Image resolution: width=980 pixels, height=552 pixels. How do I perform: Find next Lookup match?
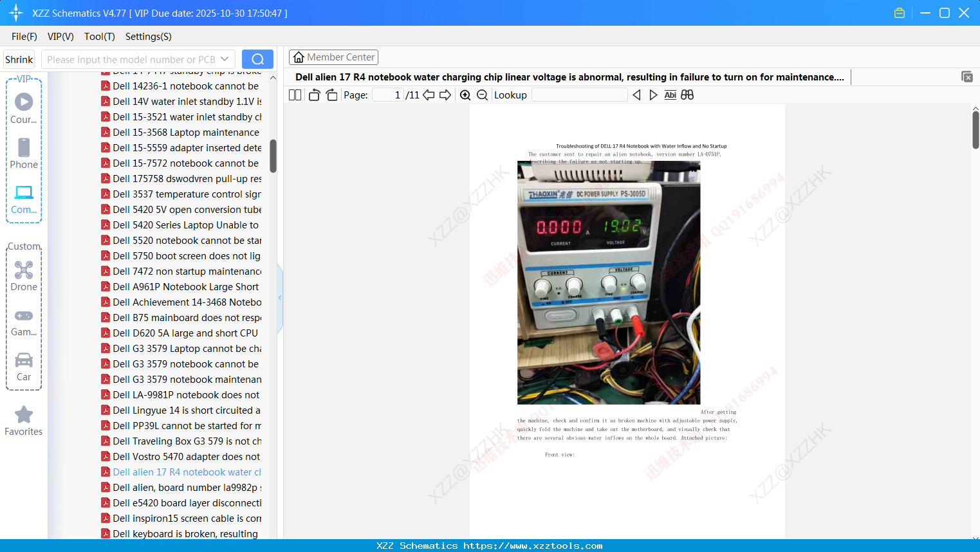point(653,95)
